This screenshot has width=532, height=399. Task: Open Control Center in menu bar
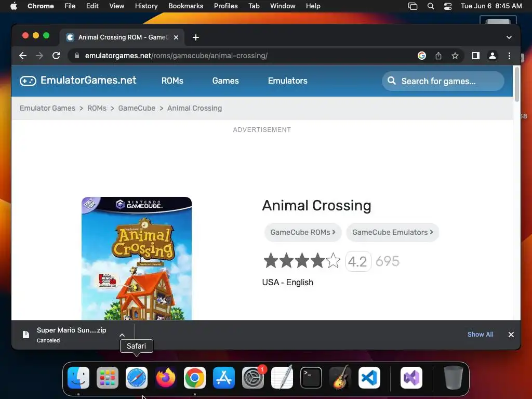coord(448,6)
